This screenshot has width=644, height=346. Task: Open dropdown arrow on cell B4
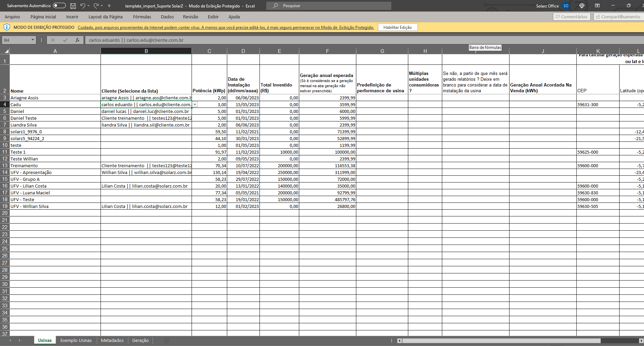click(x=195, y=104)
